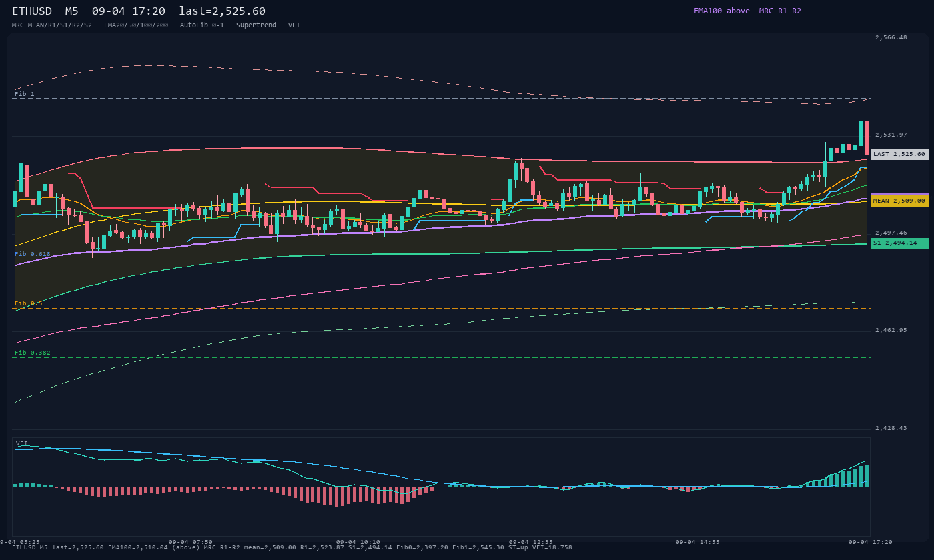
Task: Click the 'EMA100 above' status label
Action: click(722, 11)
